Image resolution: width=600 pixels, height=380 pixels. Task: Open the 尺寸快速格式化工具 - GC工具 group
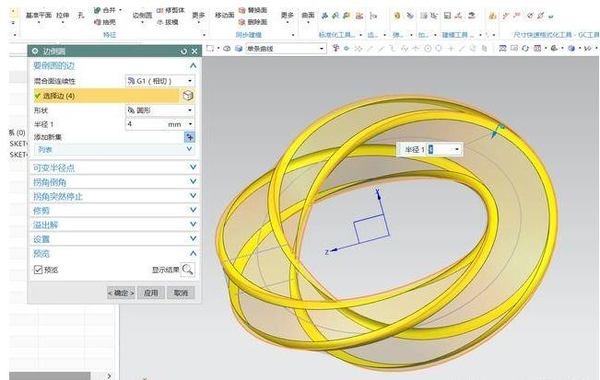click(x=556, y=35)
